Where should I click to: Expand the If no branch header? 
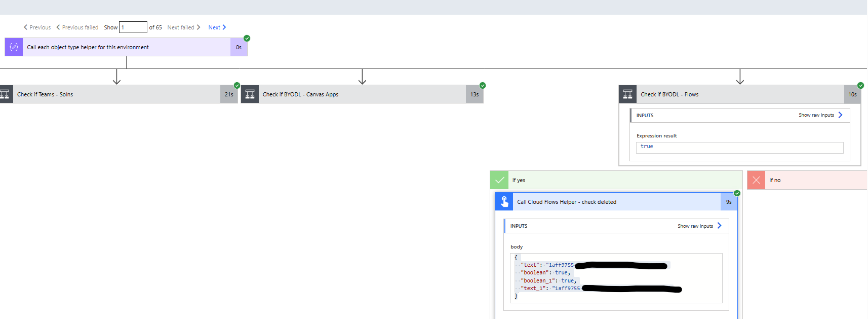[x=808, y=180]
